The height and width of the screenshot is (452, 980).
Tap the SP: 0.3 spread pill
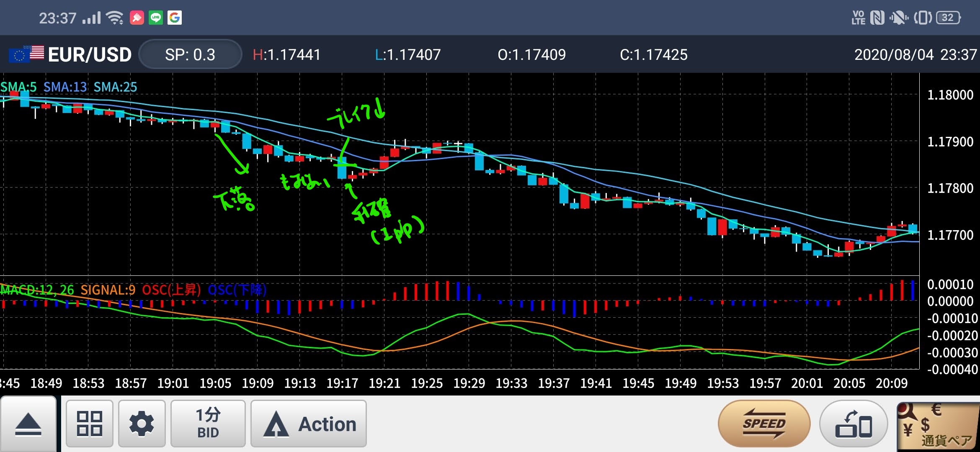coord(190,54)
